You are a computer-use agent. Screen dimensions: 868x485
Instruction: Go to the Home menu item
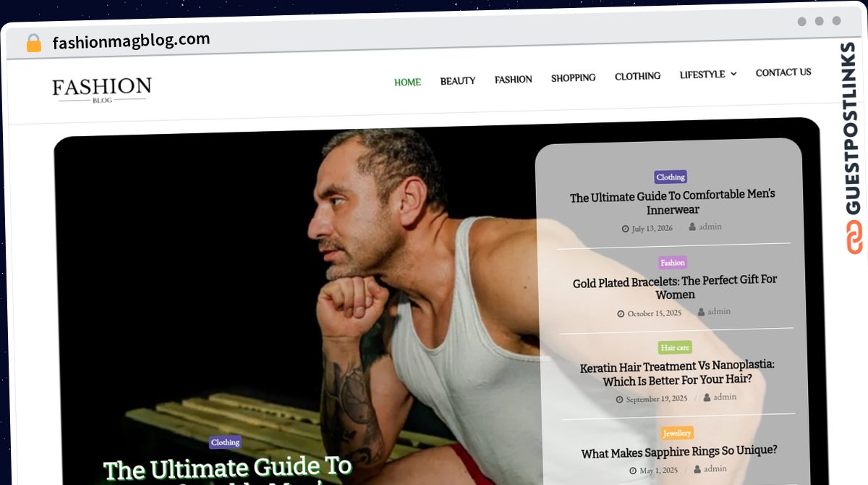point(407,83)
